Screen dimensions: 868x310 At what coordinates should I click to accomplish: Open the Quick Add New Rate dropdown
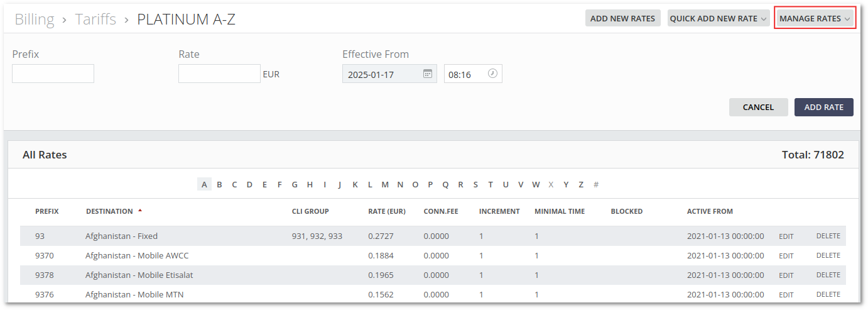click(718, 18)
